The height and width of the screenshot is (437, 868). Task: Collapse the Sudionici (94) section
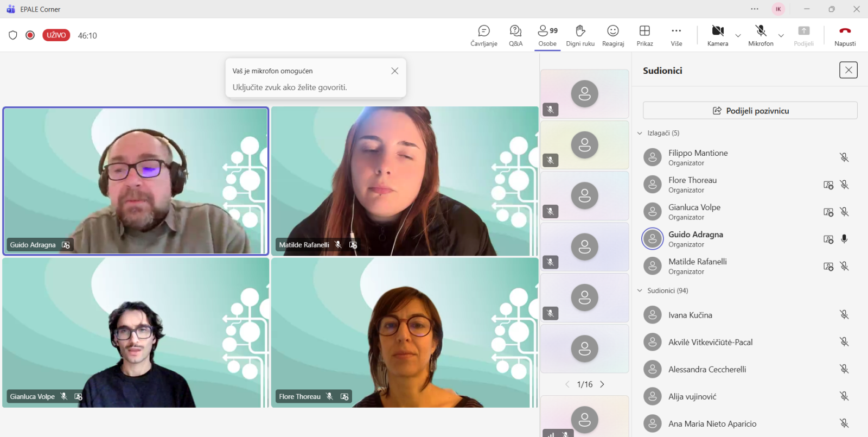(x=640, y=290)
